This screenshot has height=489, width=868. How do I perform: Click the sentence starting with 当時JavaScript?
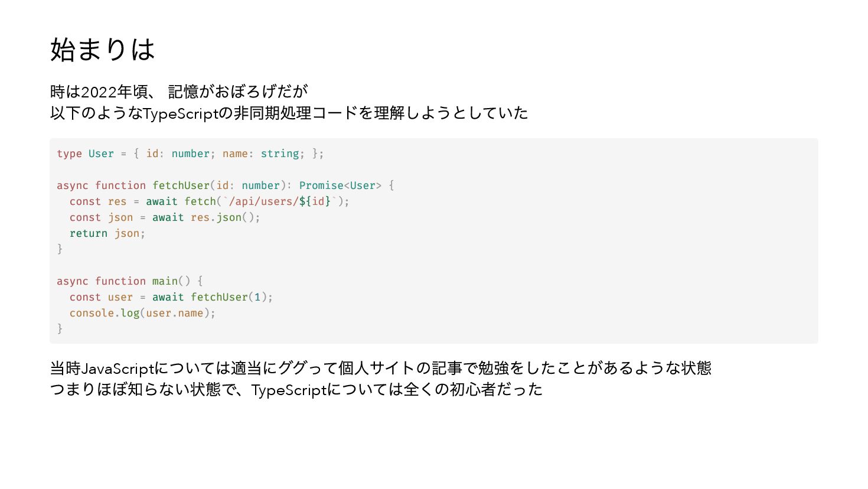[380, 369]
